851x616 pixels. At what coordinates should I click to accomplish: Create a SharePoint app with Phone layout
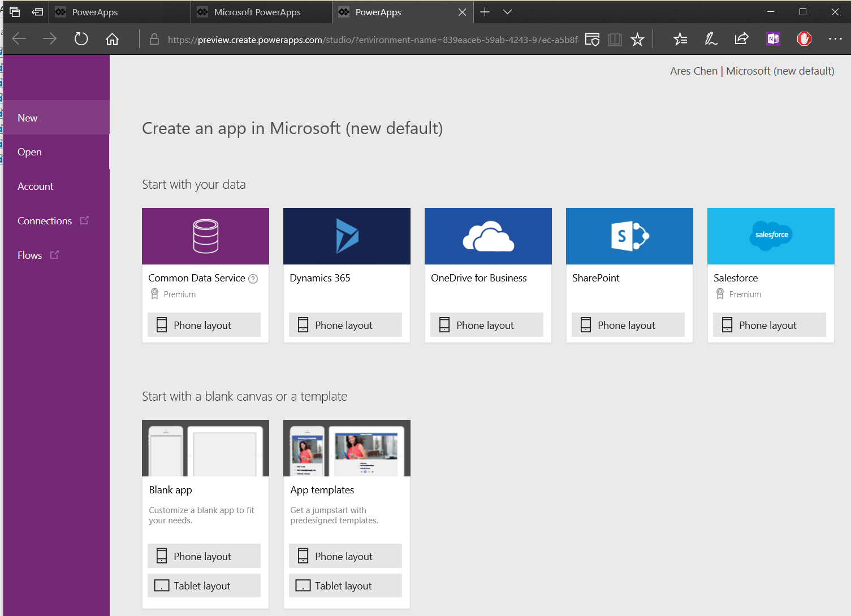tap(628, 324)
